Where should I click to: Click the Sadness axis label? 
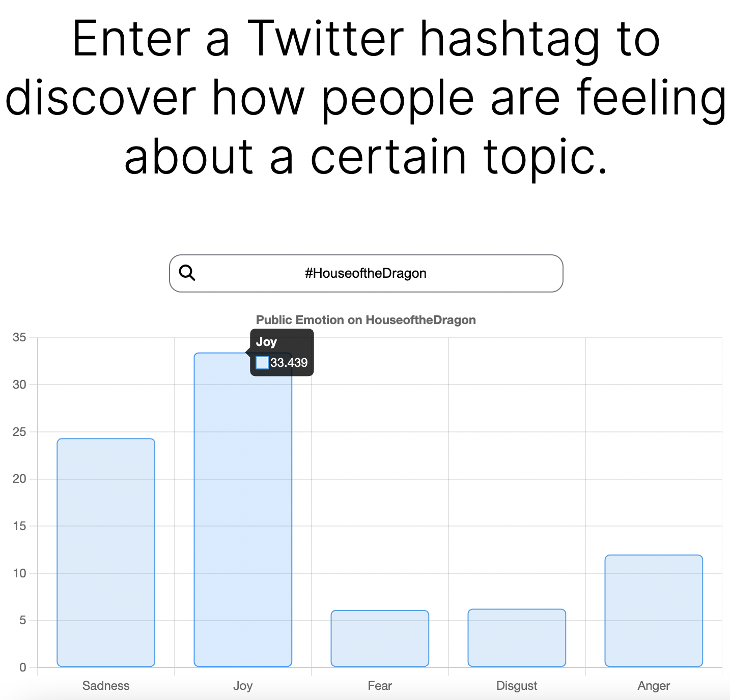pyautogui.click(x=105, y=685)
